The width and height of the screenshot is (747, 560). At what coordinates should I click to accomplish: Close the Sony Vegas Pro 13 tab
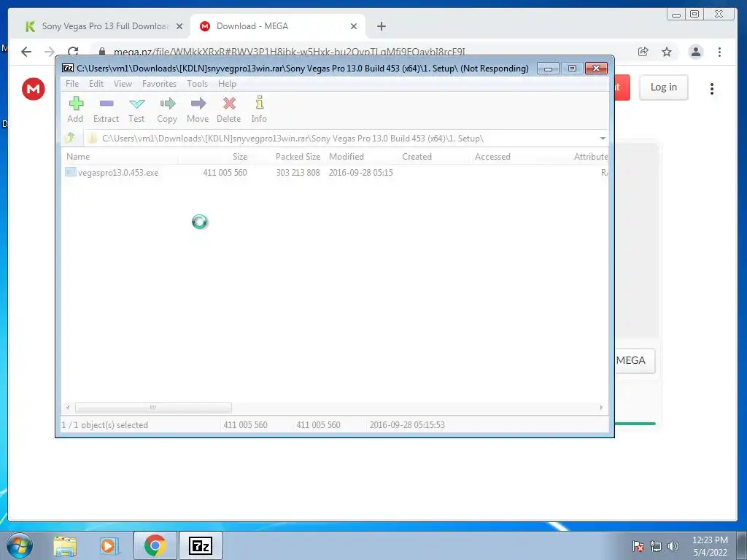179,26
